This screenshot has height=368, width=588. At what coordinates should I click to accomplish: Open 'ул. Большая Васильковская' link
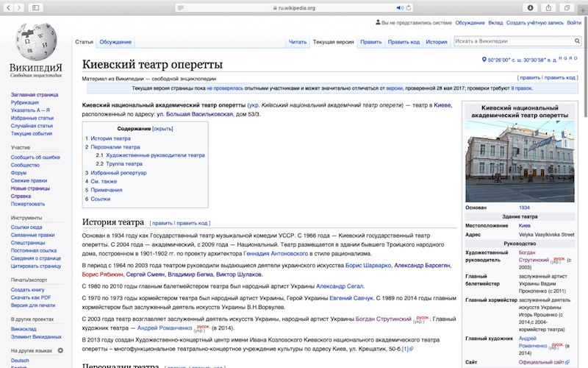click(x=195, y=114)
